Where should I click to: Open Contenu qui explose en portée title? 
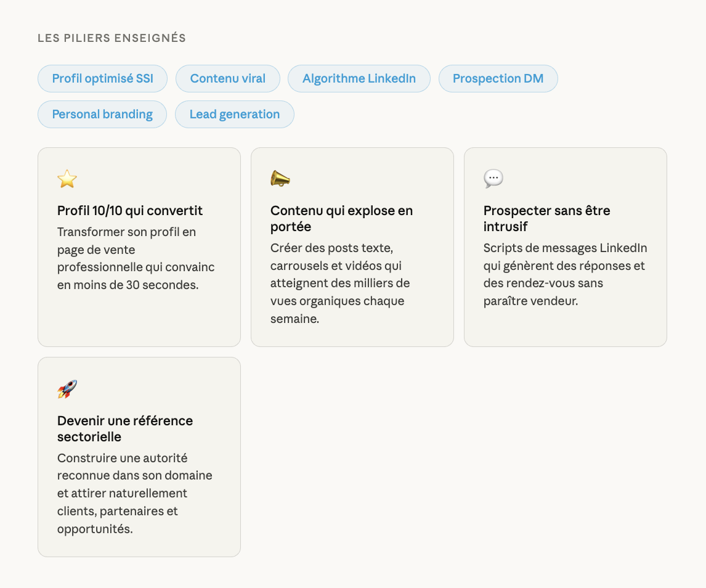pos(341,219)
